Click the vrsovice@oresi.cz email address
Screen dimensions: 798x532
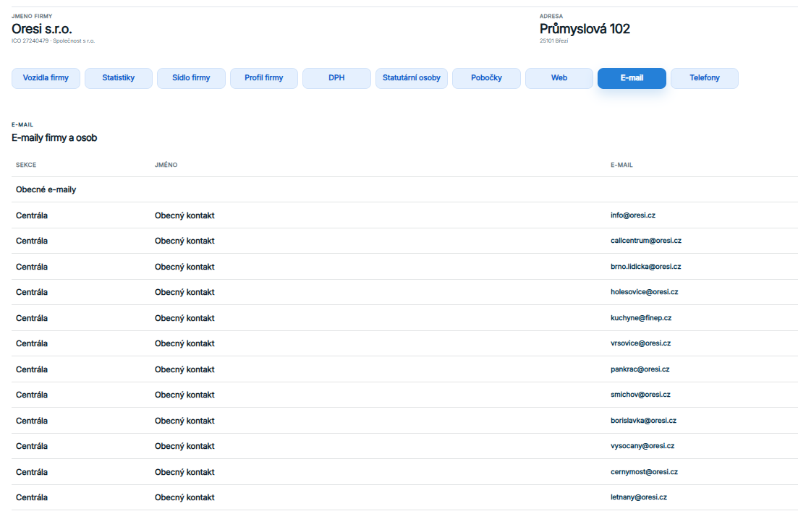(x=640, y=343)
